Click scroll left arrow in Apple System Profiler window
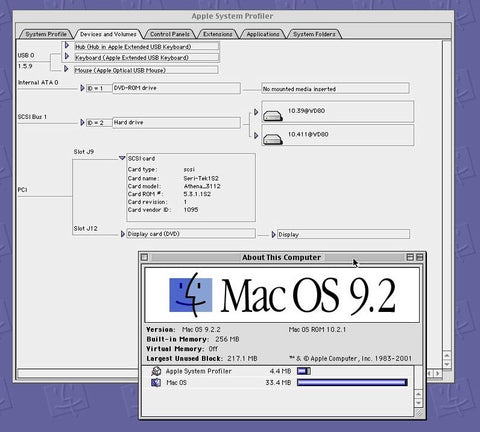This screenshot has height=432, width=480. click(430, 373)
